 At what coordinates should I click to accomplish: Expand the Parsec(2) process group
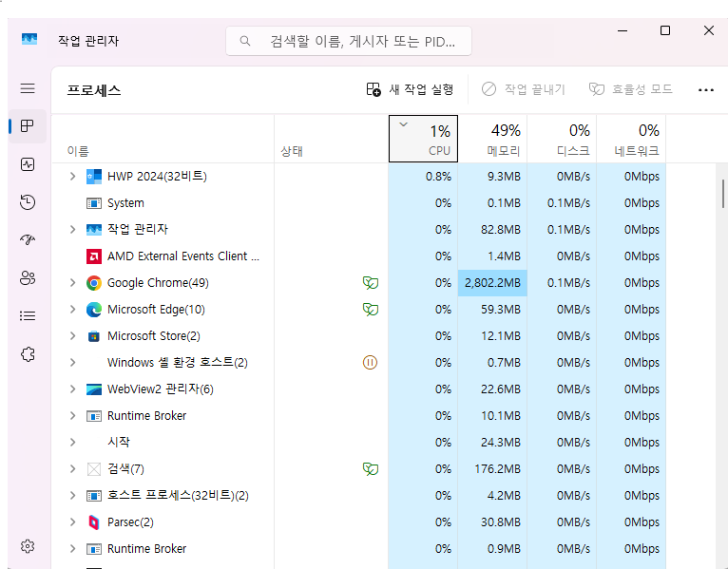point(72,522)
